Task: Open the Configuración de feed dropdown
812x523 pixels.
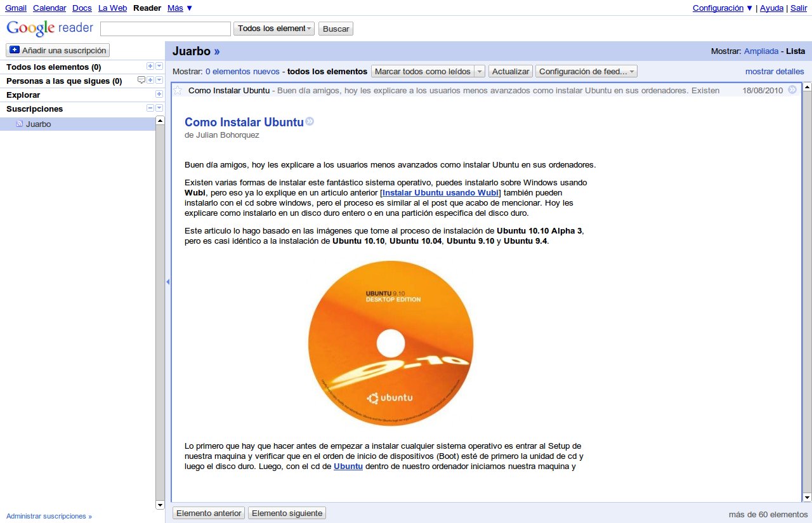Action: click(586, 72)
